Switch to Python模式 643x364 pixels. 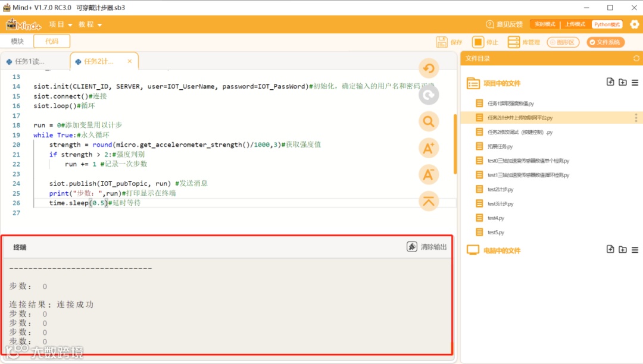pos(607,24)
